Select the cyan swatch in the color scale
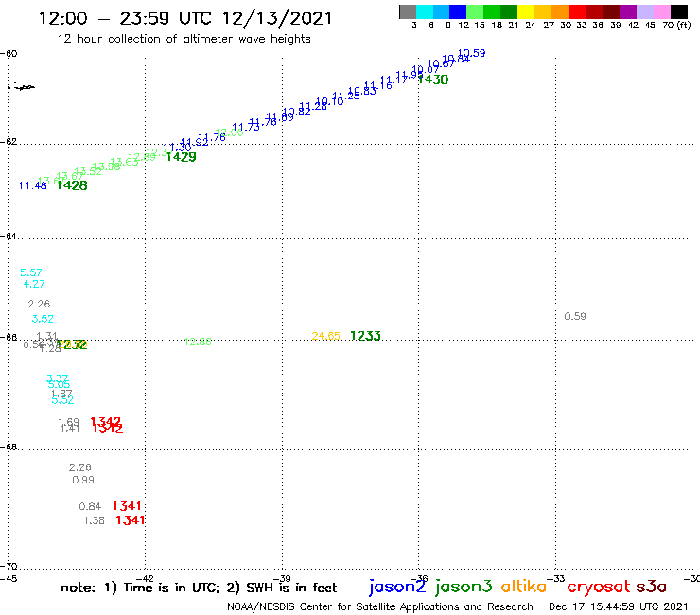Viewport: 700px width, 615px height. coord(425,11)
